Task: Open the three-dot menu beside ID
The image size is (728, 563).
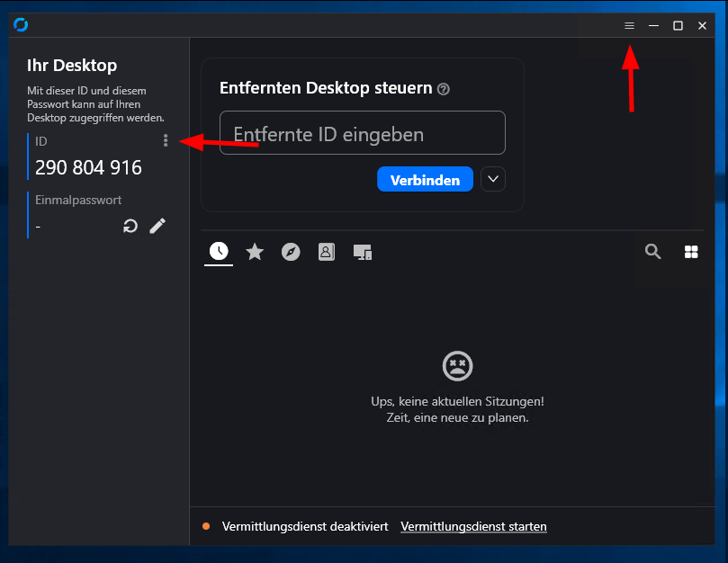Action: click(166, 140)
